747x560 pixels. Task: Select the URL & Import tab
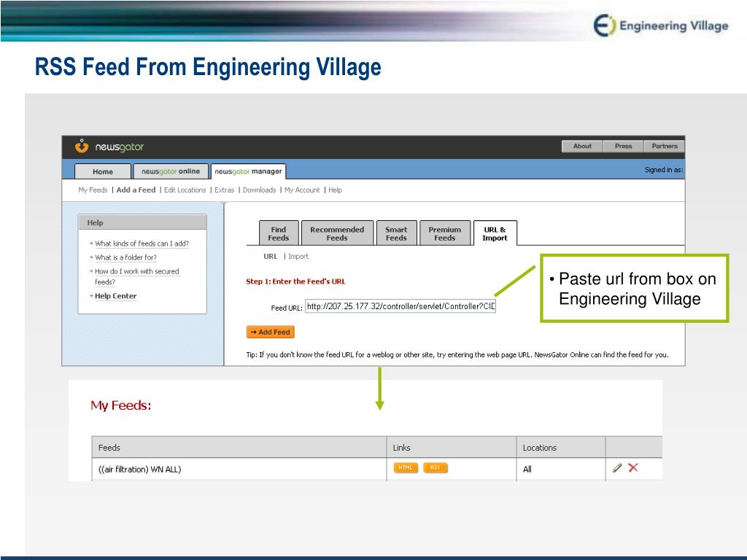coord(495,233)
